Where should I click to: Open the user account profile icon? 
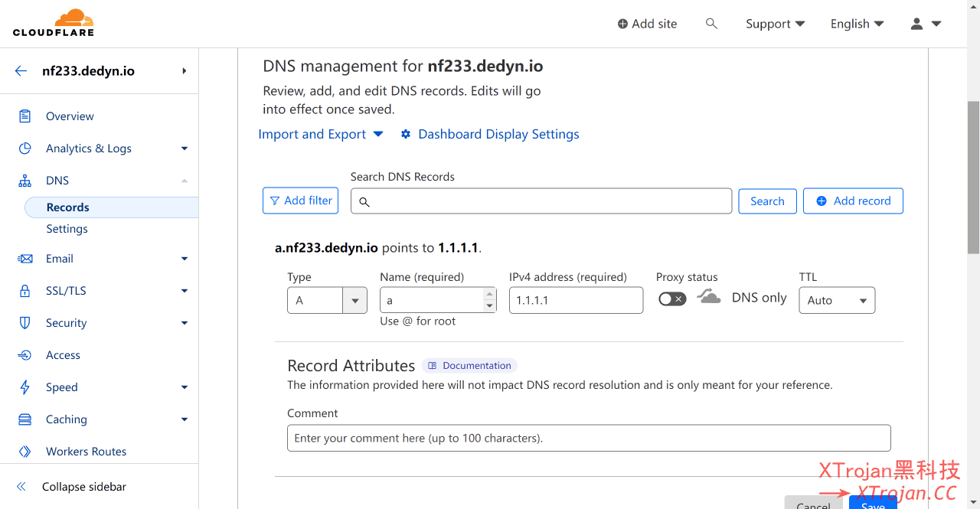[x=916, y=24]
